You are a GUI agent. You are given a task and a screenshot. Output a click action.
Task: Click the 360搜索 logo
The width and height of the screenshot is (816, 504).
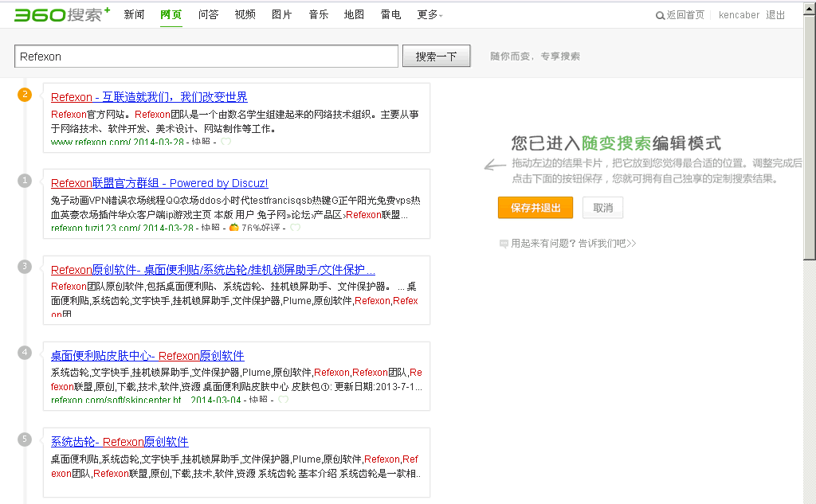62,14
